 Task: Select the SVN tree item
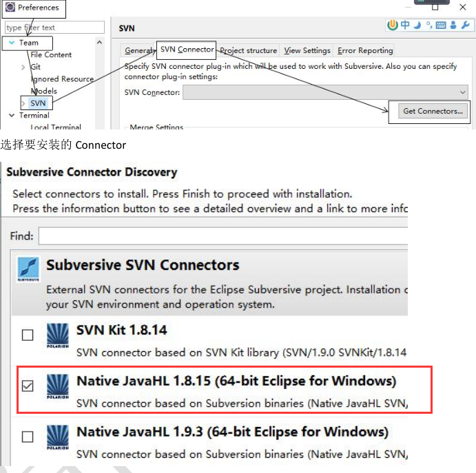click(x=38, y=103)
